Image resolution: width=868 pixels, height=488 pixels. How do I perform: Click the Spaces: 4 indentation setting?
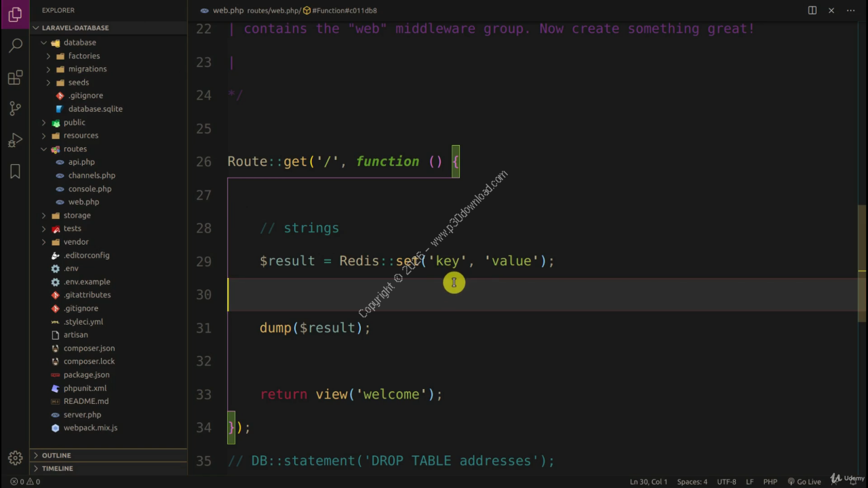point(692,482)
